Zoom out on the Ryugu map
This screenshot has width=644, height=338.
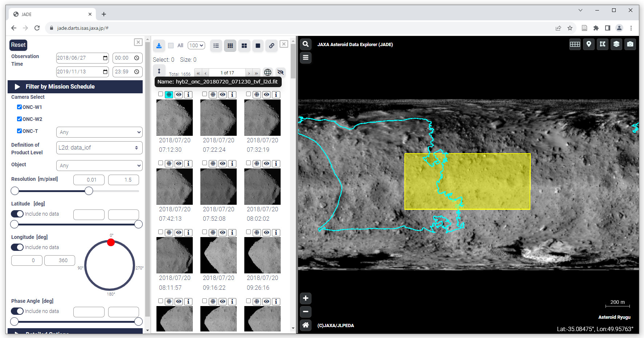(306, 311)
